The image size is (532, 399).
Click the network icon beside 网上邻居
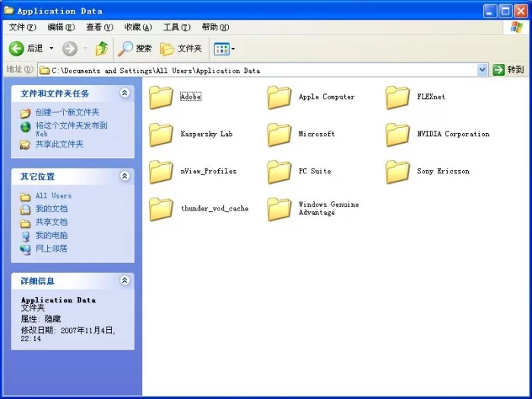(x=25, y=249)
